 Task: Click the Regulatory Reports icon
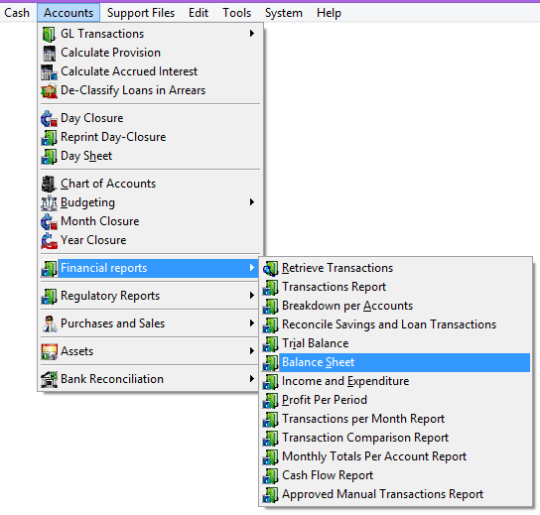click(49, 296)
